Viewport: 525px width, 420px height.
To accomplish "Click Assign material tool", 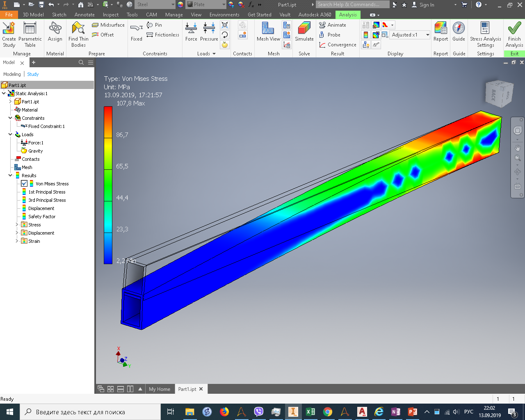I will click(x=55, y=32).
